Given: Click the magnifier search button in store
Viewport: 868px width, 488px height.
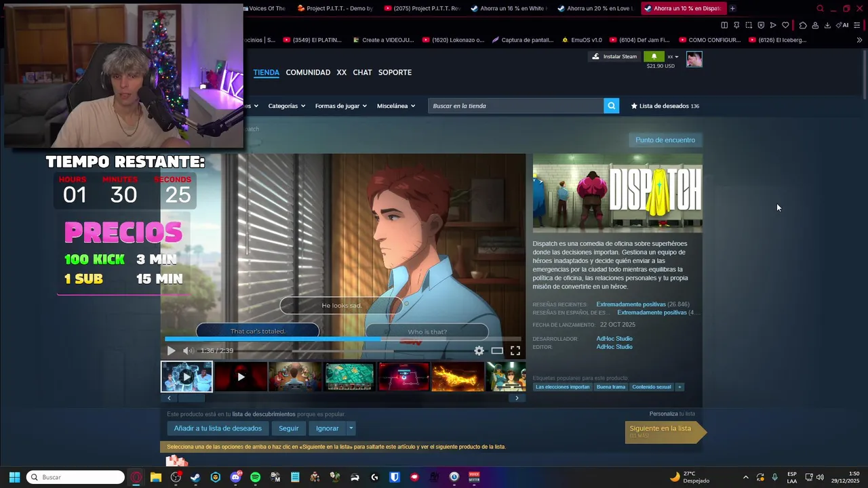Looking at the screenshot, I should (x=612, y=106).
